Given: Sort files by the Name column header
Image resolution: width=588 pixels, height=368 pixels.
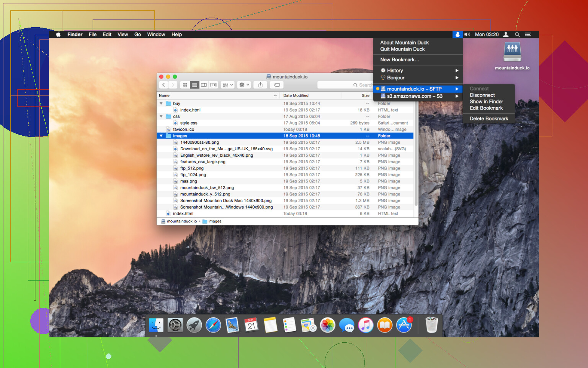Looking at the screenshot, I should click(219, 95).
